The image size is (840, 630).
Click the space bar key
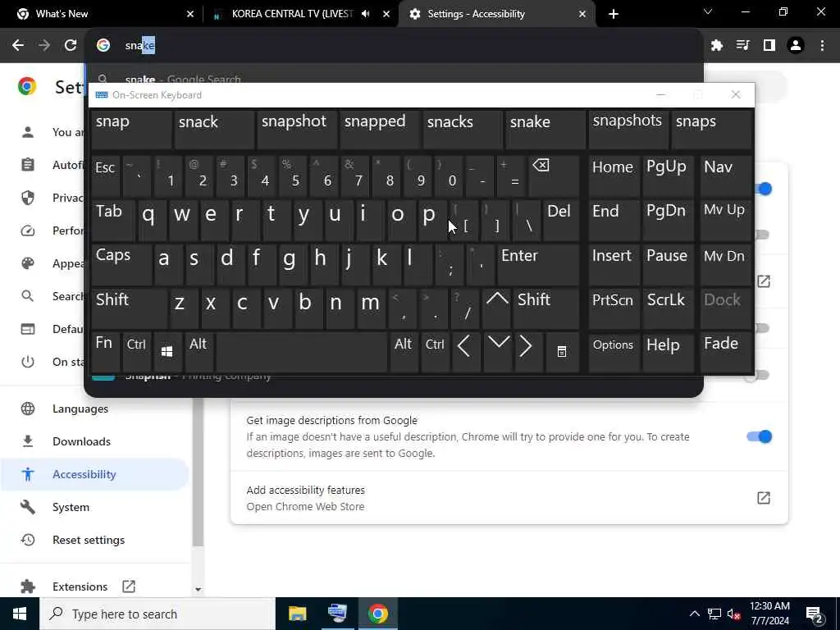(x=302, y=352)
